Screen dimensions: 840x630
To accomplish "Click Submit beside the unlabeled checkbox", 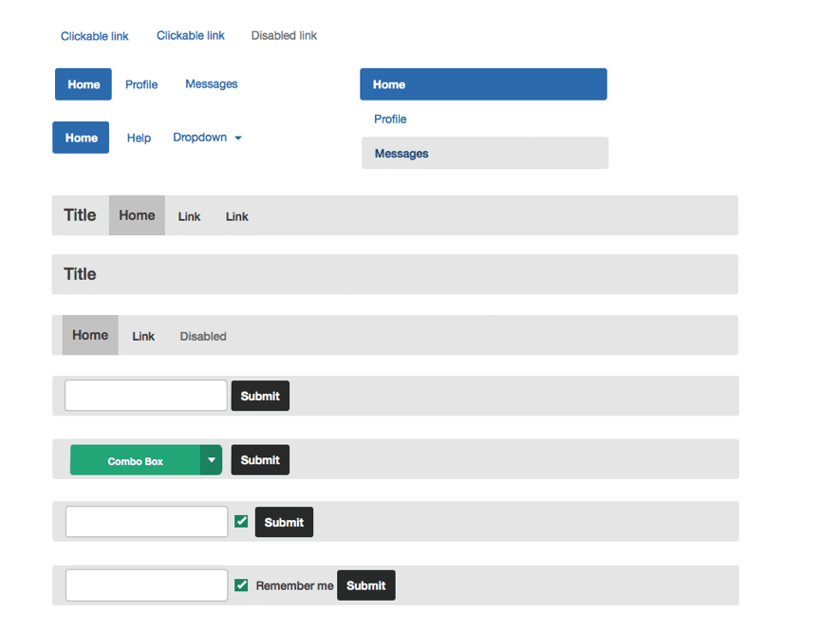I will (x=284, y=523).
